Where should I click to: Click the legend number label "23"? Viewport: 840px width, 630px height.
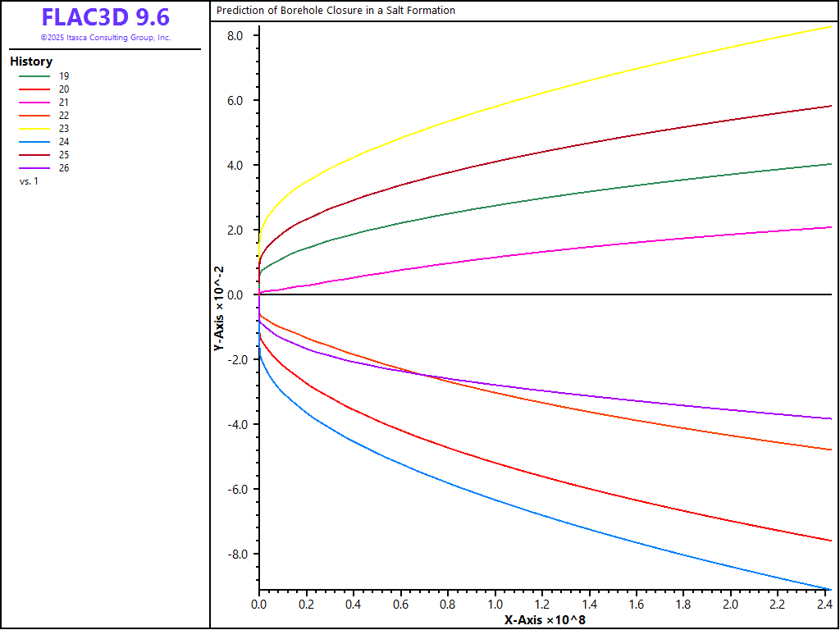click(64, 129)
